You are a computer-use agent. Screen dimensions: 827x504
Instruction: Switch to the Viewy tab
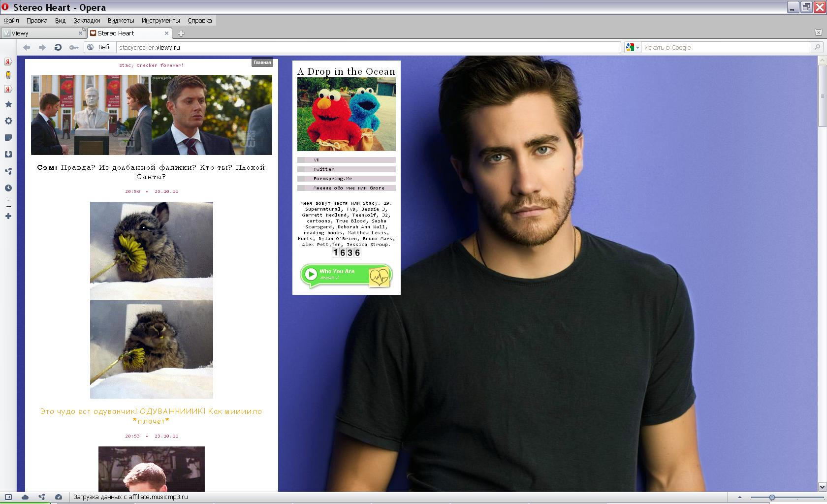click(x=43, y=33)
